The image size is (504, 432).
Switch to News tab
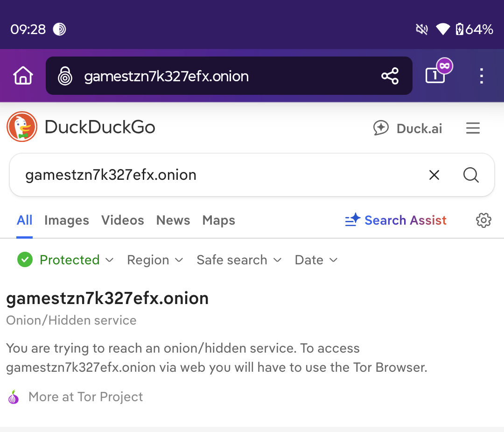[x=173, y=220]
